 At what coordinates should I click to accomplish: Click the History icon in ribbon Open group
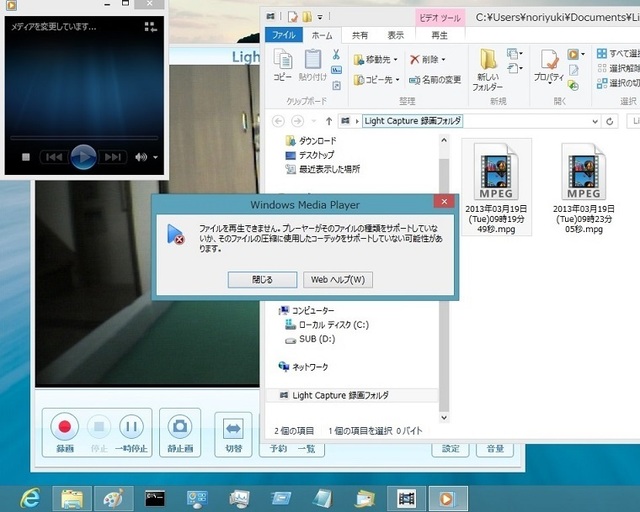pyautogui.click(x=573, y=85)
